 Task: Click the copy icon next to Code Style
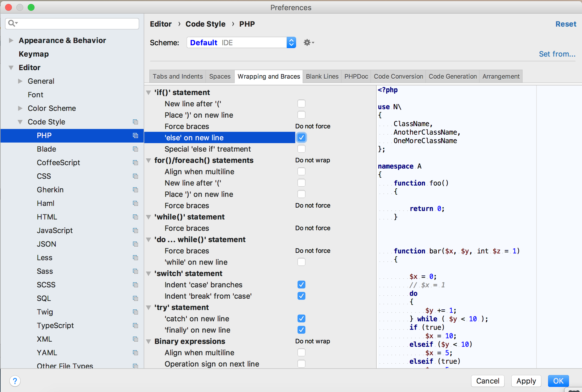coord(135,122)
